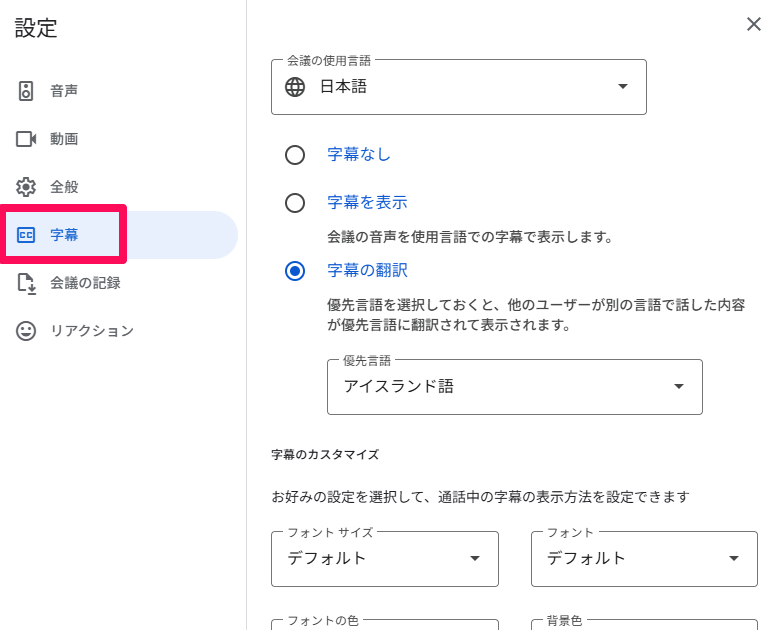Open the 背景色 dropdown
The image size is (779, 630).
(644, 624)
